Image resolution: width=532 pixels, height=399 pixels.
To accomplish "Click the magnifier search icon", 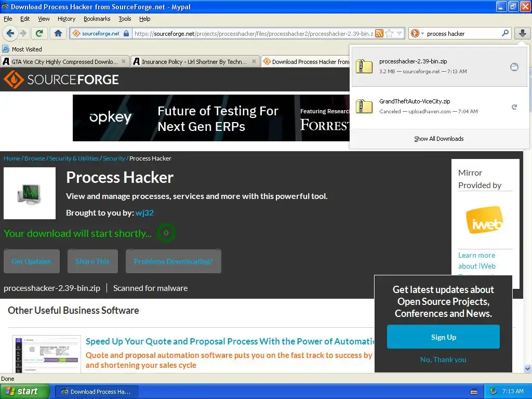I will 505,33.
